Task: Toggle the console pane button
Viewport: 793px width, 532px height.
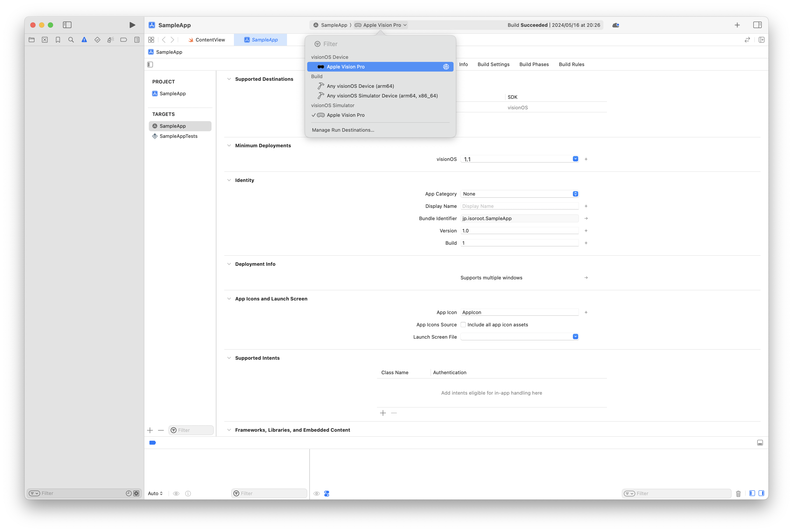Action: pos(761,493)
